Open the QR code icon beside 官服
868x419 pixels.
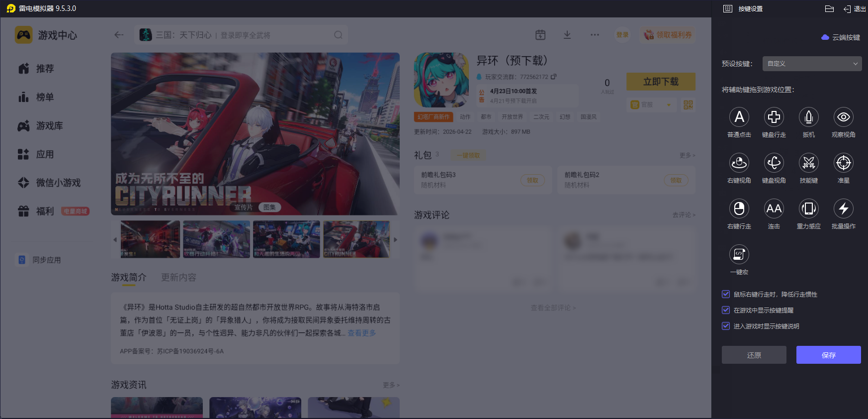[x=688, y=105]
